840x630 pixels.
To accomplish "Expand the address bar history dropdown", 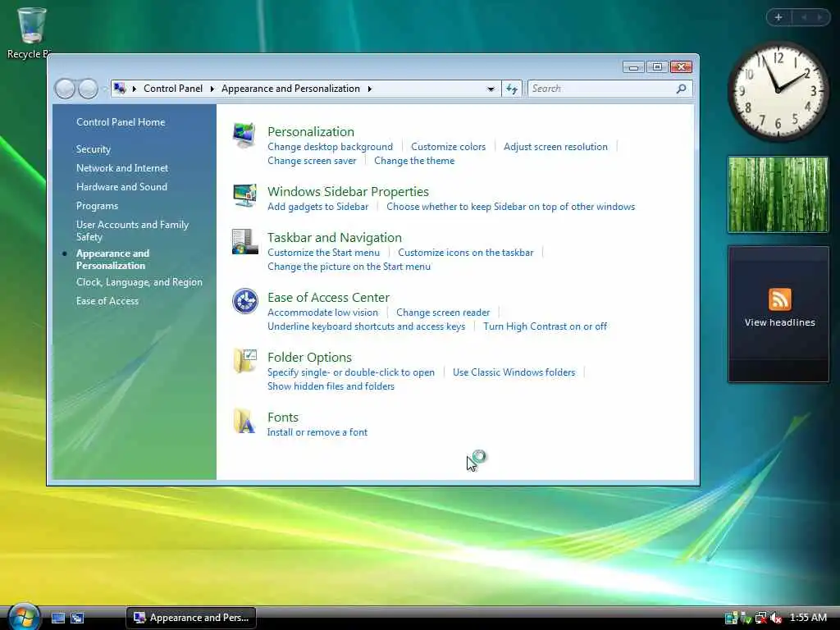I will coord(491,89).
